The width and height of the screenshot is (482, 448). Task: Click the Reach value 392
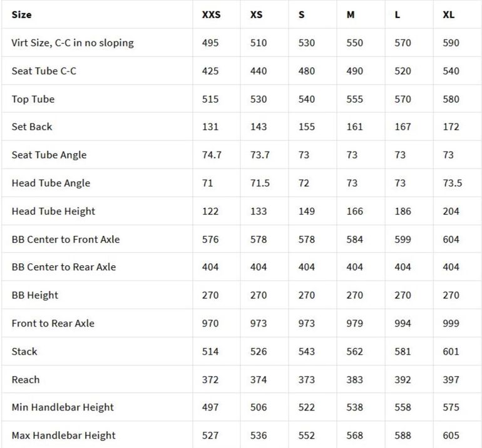pyautogui.click(x=403, y=379)
